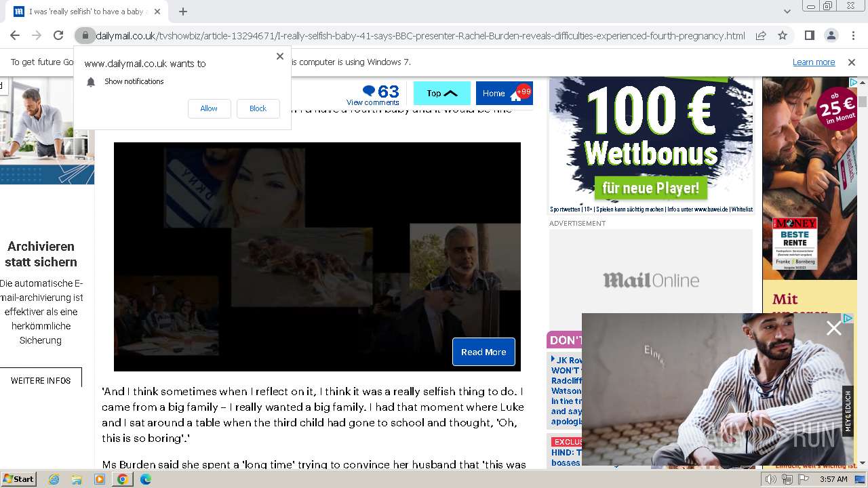This screenshot has height=488, width=868.
Task: Click WEITERE INFOS button in left ad
Action: point(41,381)
